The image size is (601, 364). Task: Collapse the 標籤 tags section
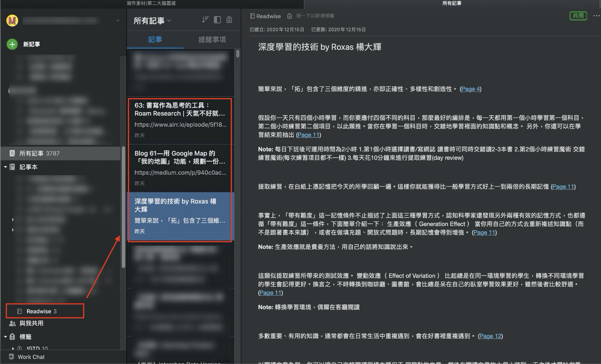coord(5,337)
